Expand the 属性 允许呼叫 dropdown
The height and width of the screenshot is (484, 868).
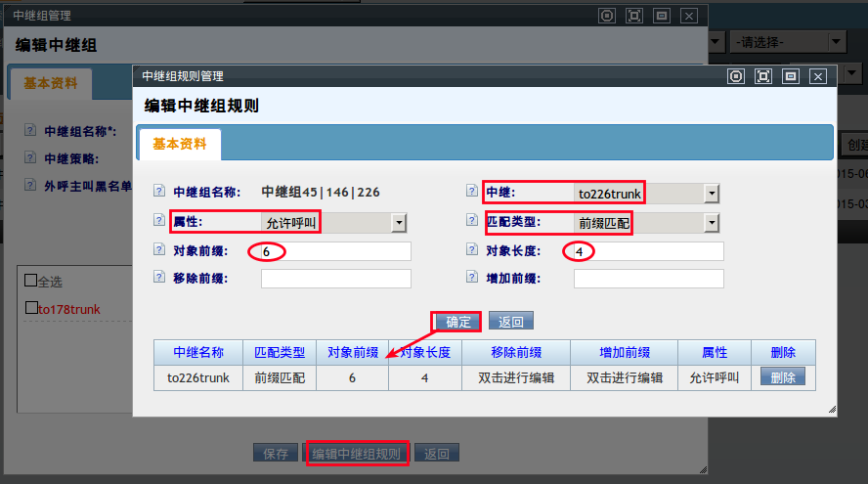[398, 223]
